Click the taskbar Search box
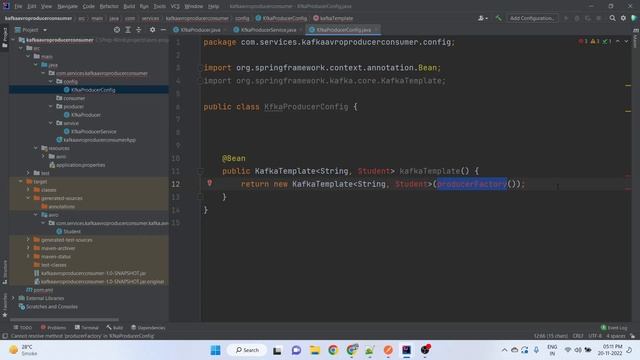Viewport: 640px width, 360px height. [x=247, y=350]
